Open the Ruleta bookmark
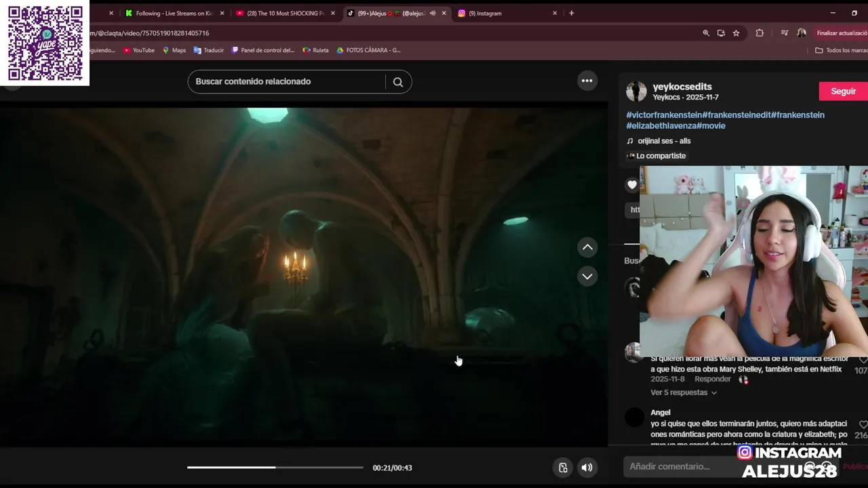 pos(316,50)
